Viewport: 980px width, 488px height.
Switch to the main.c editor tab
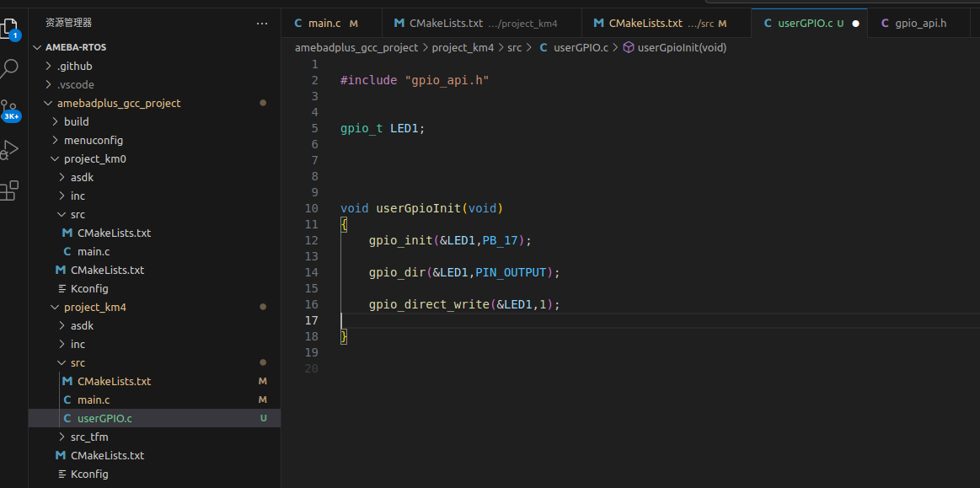(x=325, y=23)
